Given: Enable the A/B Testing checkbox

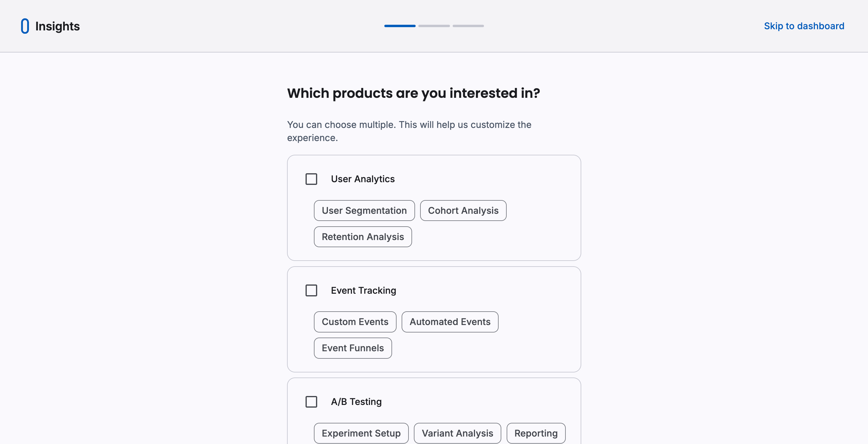Looking at the screenshot, I should (311, 402).
